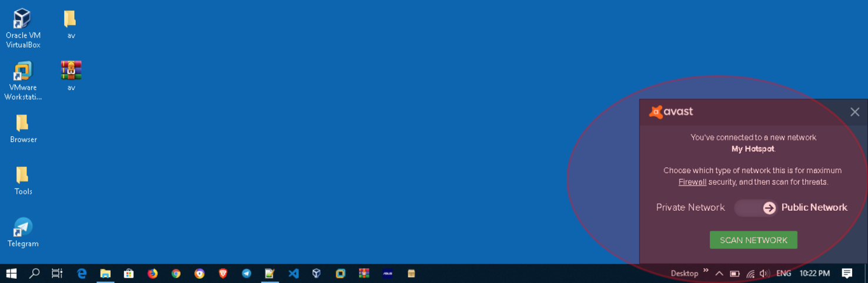Select the av WinRAR archive on desktop
Screen dimensions: 868x283
(x=71, y=76)
